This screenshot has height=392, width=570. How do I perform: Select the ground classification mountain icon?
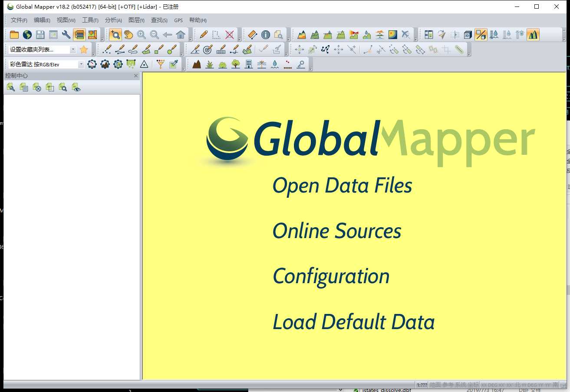point(197,64)
